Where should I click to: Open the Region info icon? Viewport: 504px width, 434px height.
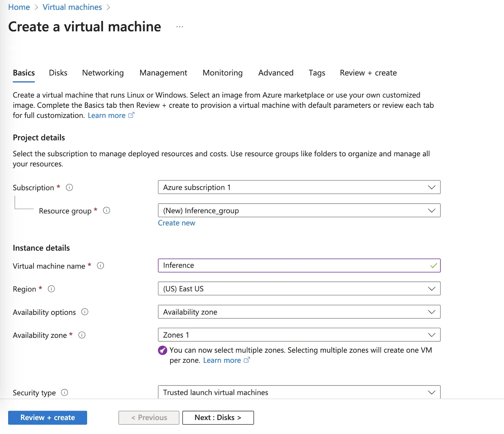(51, 289)
